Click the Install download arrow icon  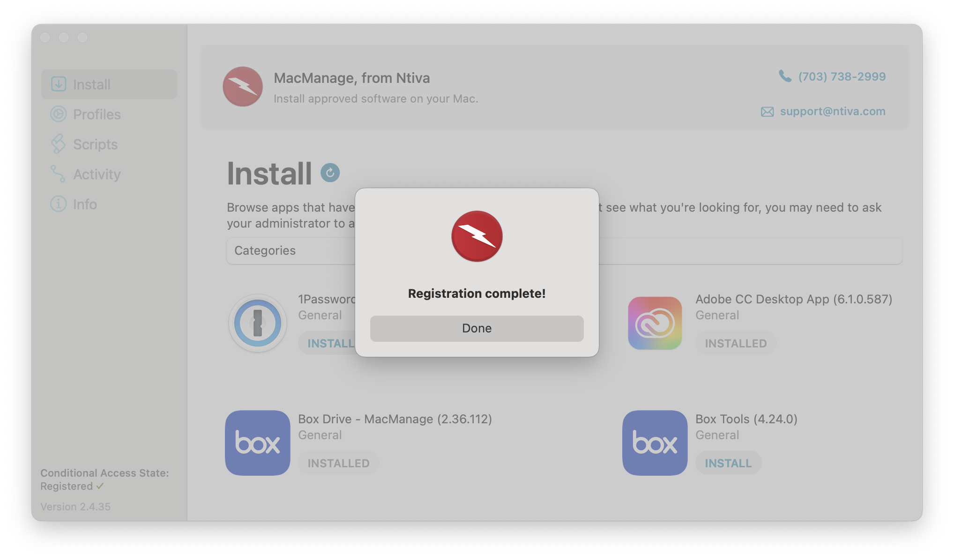pyautogui.click(x=59, y=84)
